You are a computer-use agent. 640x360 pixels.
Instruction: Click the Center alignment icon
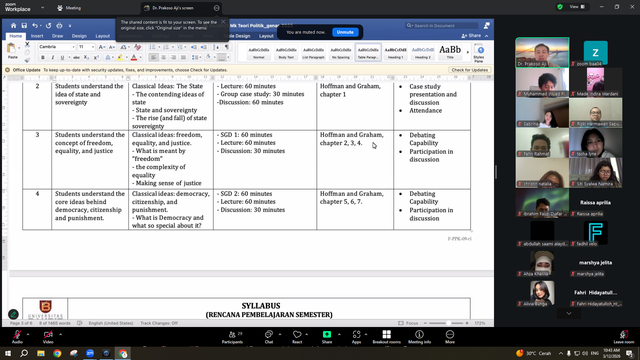coord(163,58)
